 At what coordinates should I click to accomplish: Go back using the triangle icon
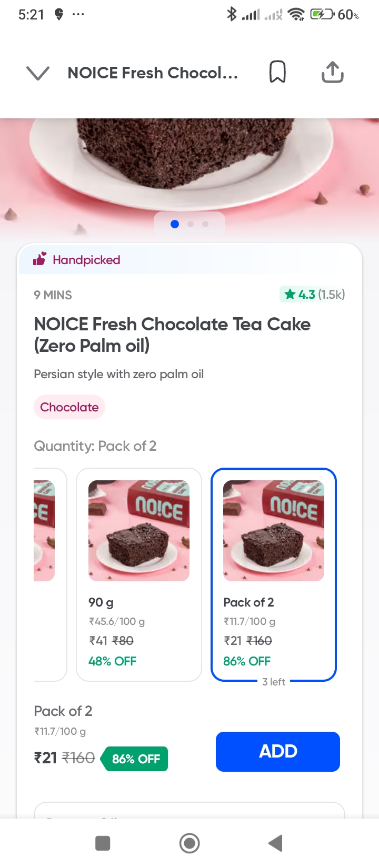point(276,843)
